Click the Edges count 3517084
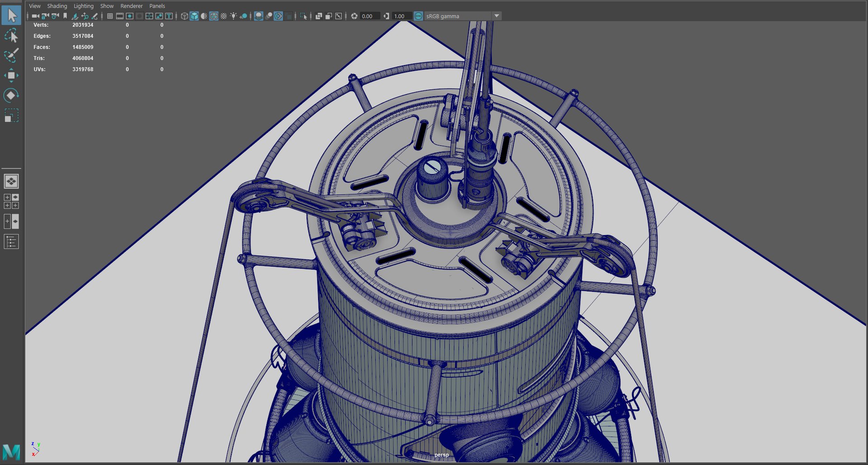 [x=83, y=36]
